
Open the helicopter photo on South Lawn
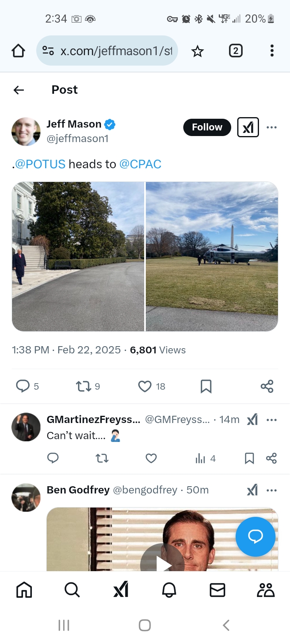tap(212, 256)
